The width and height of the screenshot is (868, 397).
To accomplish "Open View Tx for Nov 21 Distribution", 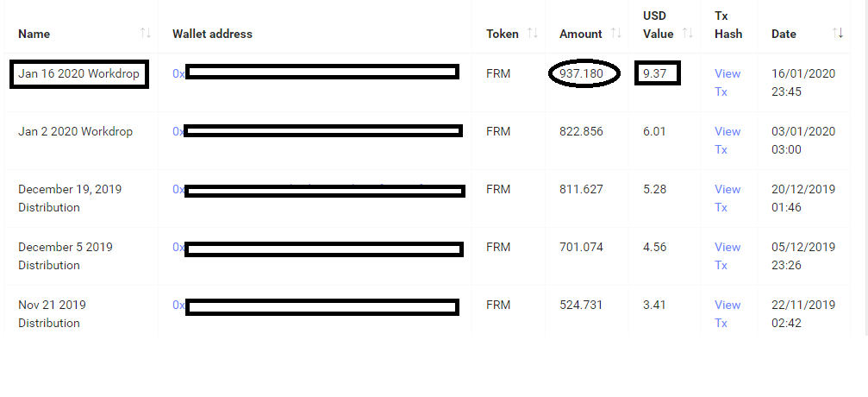I will 727,313.
